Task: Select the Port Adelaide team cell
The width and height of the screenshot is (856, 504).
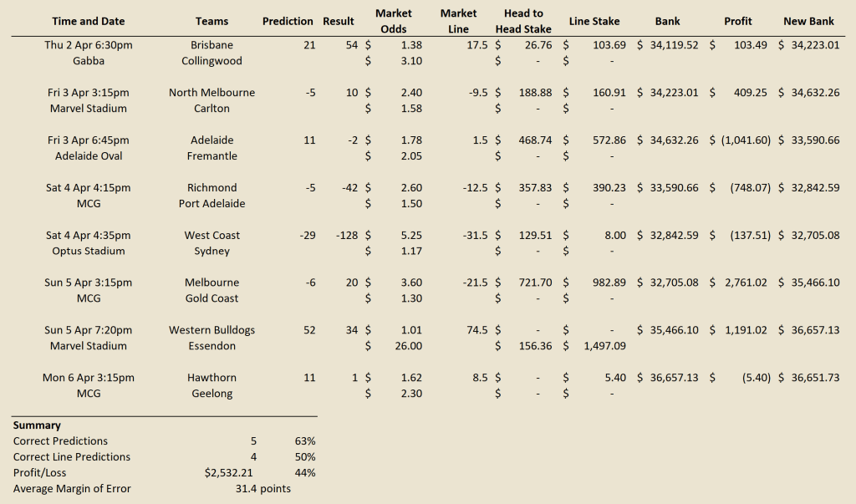Action: click(x=211, y=204)
